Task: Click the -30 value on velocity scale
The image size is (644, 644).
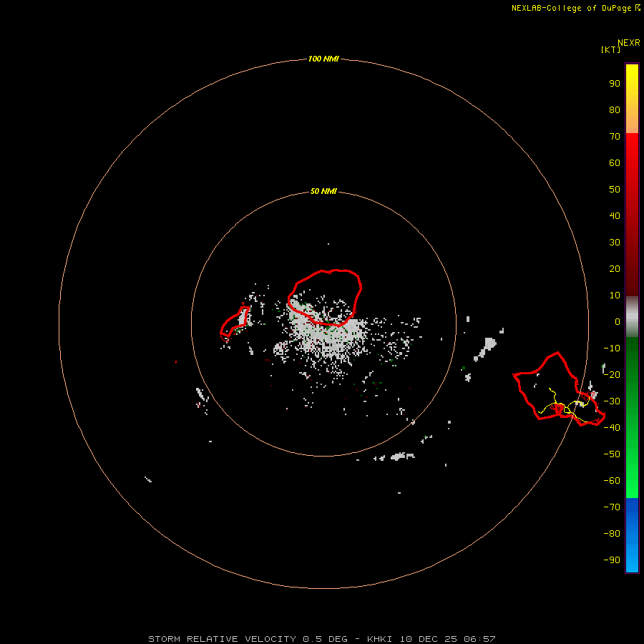Action: pyautogui.click(x=612, y=401)
